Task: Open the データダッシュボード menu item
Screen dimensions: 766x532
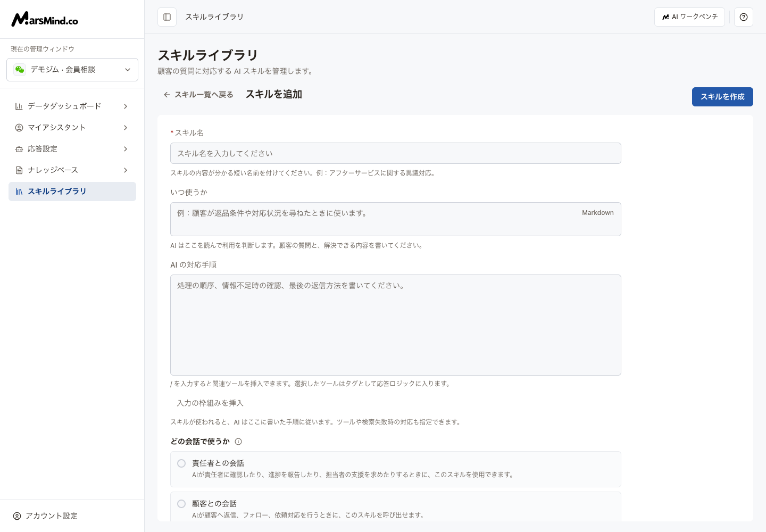Action: coord(72,106)
